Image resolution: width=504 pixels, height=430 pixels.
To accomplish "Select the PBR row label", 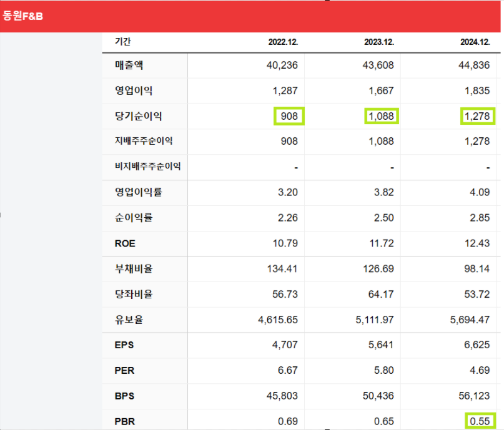I will pos(125,421).
